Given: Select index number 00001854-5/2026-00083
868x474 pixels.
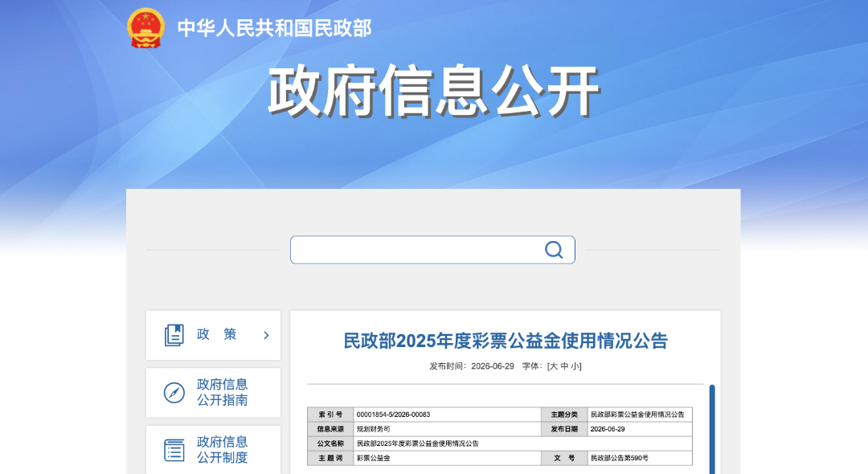Looking at the screenshot, I should pyautogui.click(x=393, y=415).
